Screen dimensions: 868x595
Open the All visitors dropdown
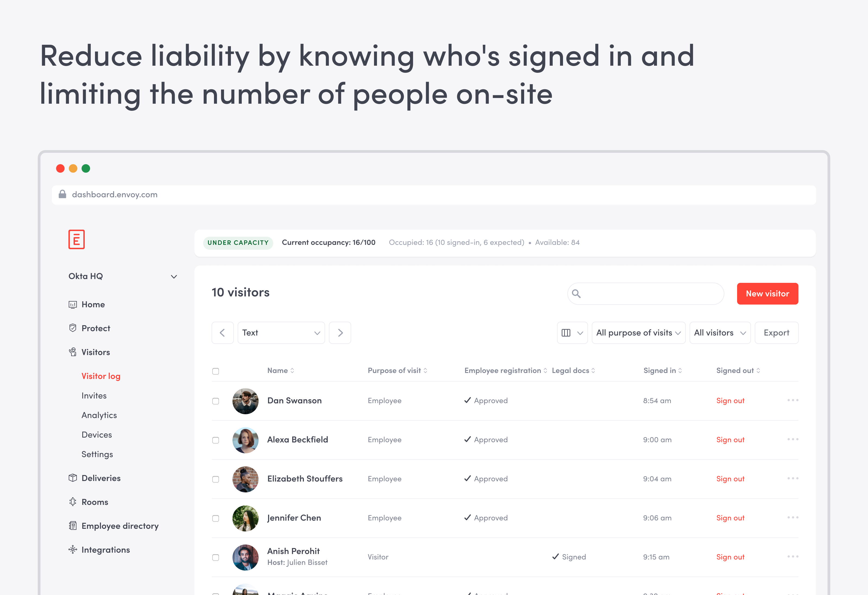click(x=720, y=333)
